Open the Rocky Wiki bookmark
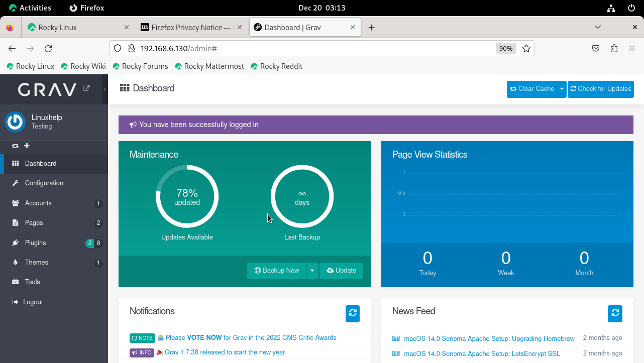The width and height of the screenshot is (644, 363). [83, 66]
